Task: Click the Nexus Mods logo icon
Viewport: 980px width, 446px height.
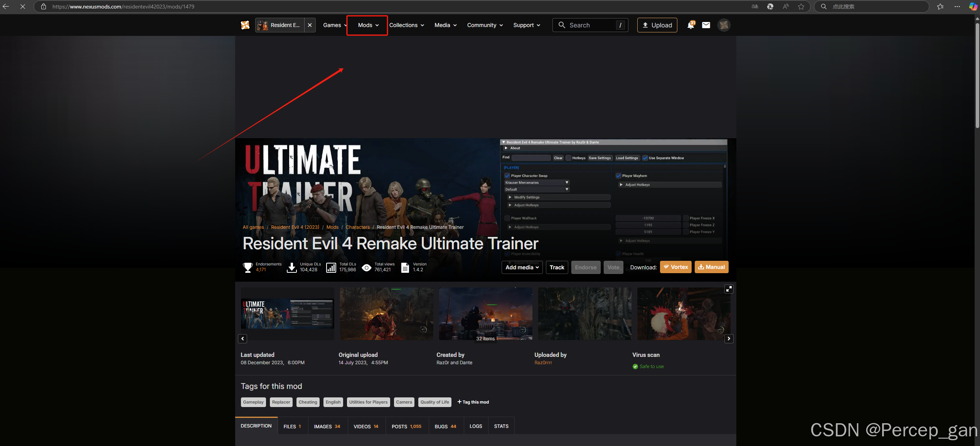Action: pyautogui.click(x=245, y=25)
